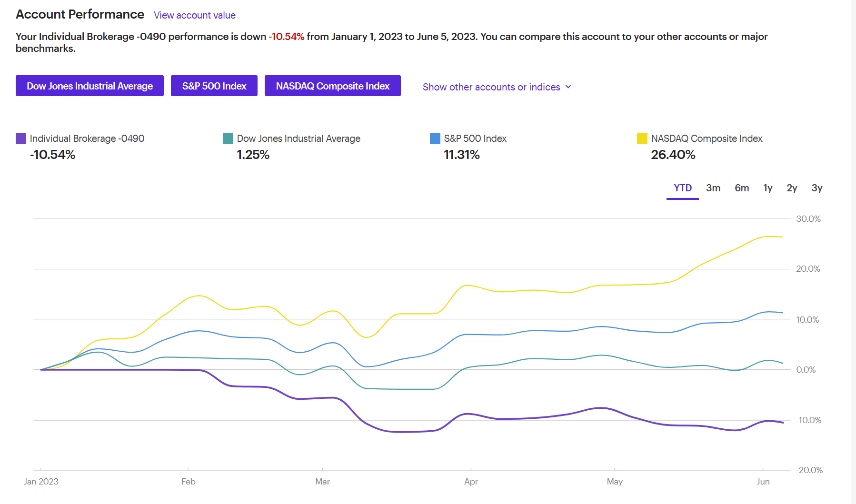Click the -10.54% account performance value
This screenshot has height=504, width=856.
pyautogui.click(x=52, y=154)
